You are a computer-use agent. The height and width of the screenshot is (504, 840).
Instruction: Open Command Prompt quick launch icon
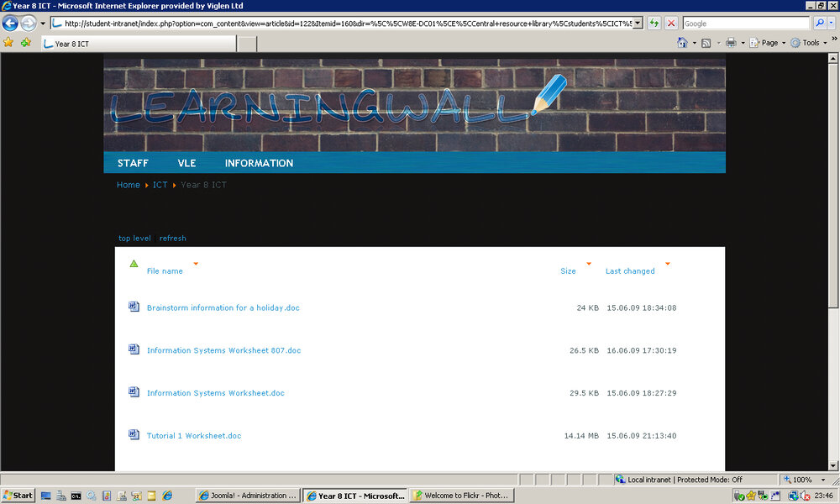point(76,496)
